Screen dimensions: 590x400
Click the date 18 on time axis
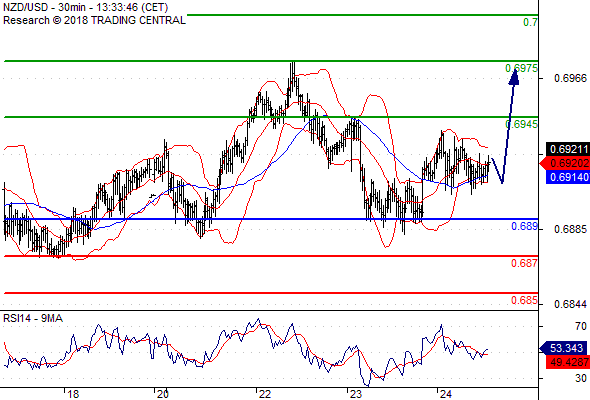click(73, 394)
